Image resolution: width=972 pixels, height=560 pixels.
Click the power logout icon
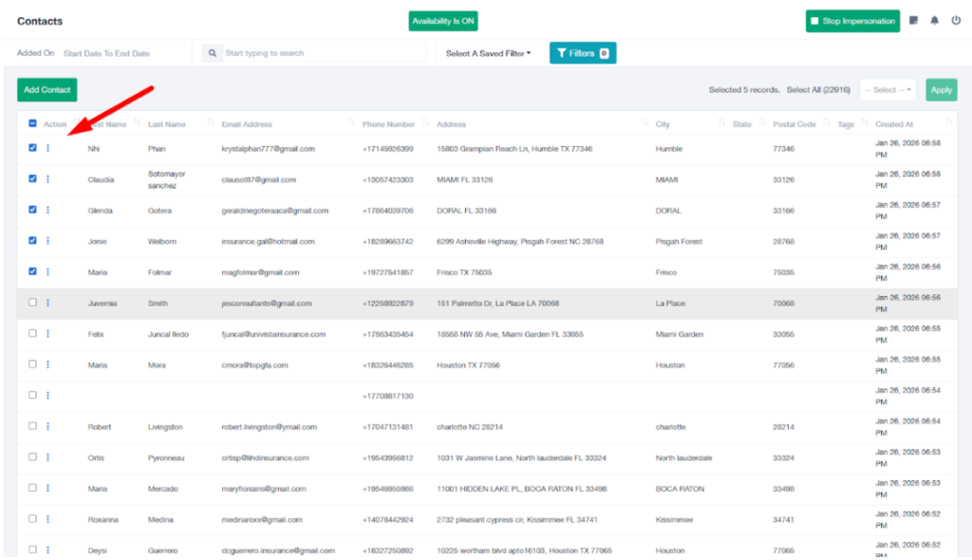point(956,21)
